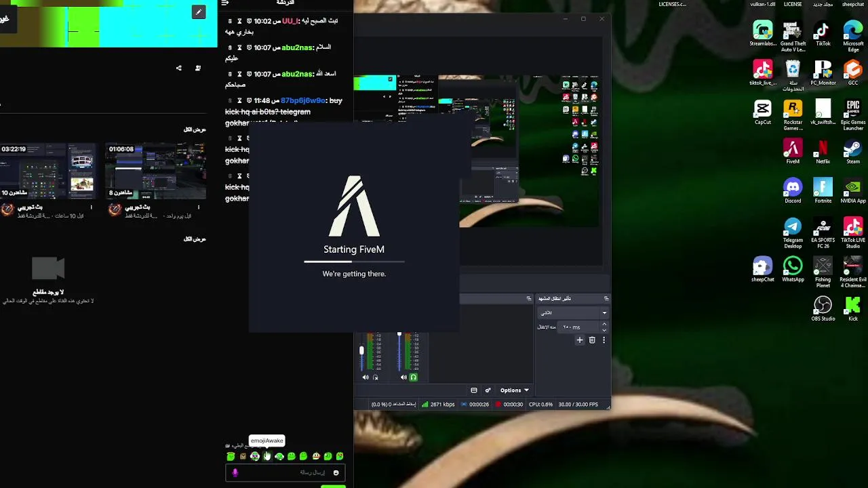This screenshot has width=868, height=488.
Task: Open the vk_swiftshader file icon
Action: click(x=823, y=113)
